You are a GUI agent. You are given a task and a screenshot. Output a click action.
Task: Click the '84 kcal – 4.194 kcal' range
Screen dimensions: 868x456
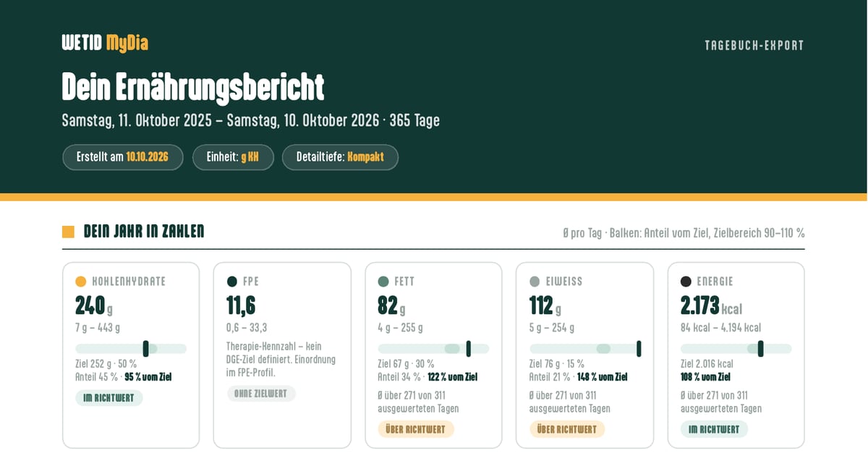pos(720,328)
